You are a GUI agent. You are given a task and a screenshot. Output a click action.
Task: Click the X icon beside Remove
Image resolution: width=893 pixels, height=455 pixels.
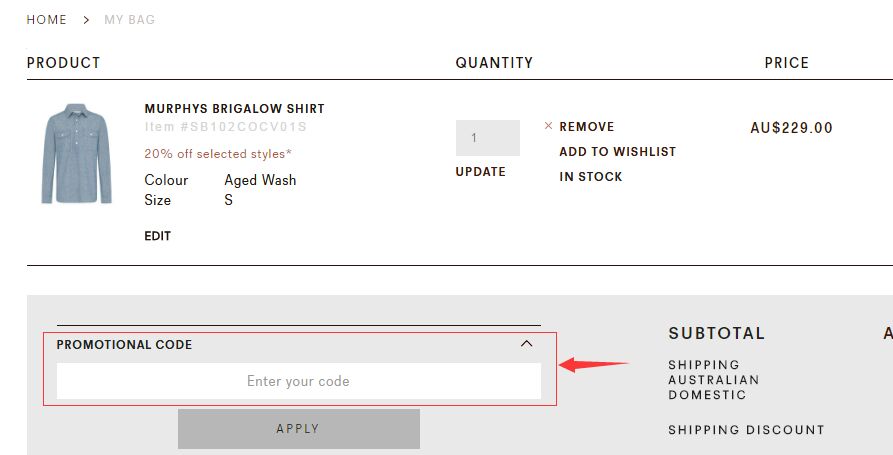[x=548, y=126]
